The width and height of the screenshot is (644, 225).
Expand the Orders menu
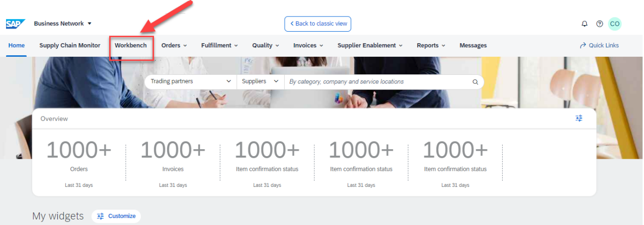(174, 45)
